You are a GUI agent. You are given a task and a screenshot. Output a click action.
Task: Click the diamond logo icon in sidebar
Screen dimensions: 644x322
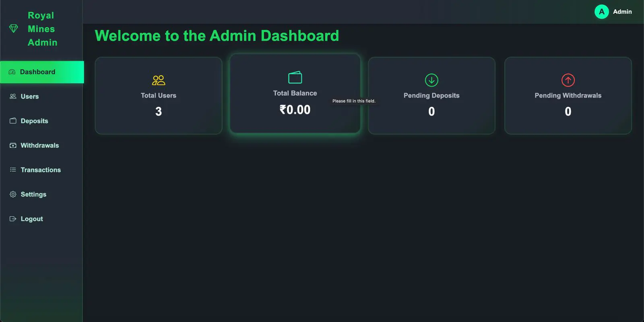[x=14, y=29]
